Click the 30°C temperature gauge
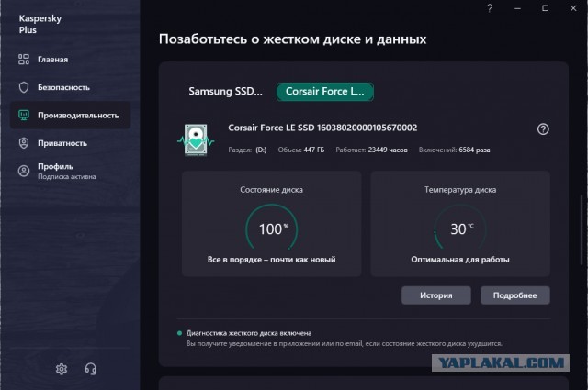This screenshot has width=588, height=390. (460, 228)
